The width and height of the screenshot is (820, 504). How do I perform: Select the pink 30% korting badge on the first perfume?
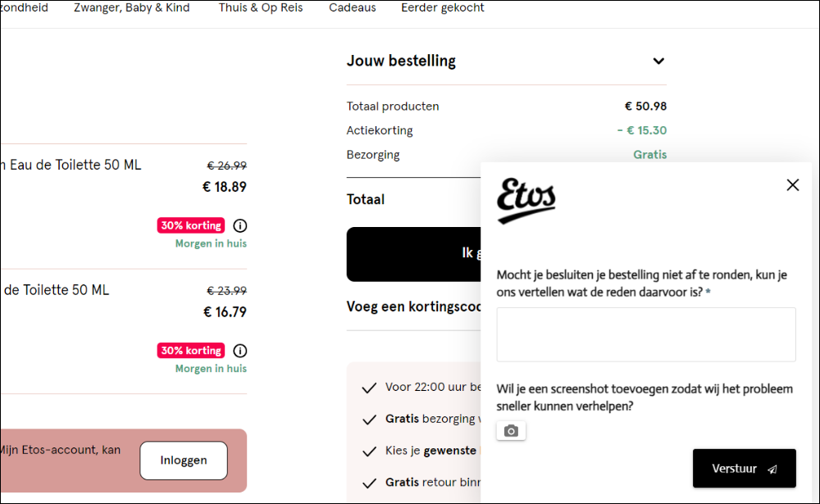(190, 225)
